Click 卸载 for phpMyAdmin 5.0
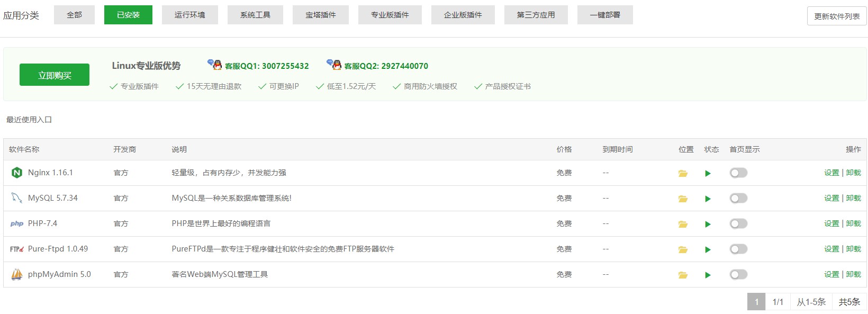 point(853,274)
